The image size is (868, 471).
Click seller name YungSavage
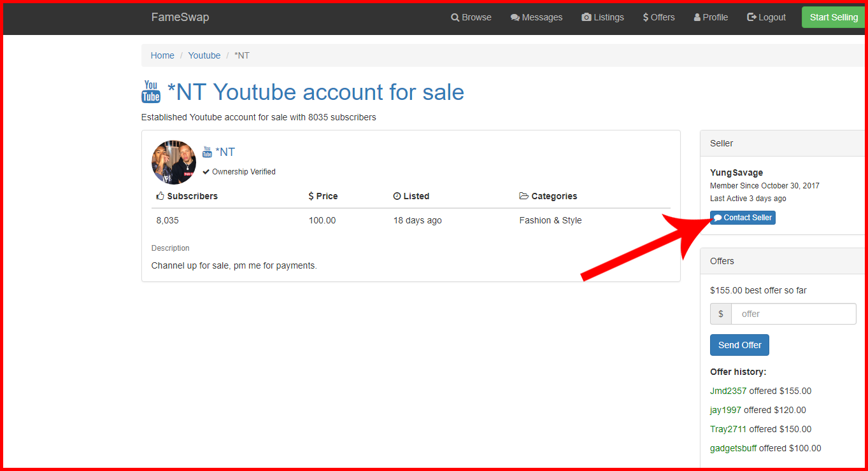(736, 172)
